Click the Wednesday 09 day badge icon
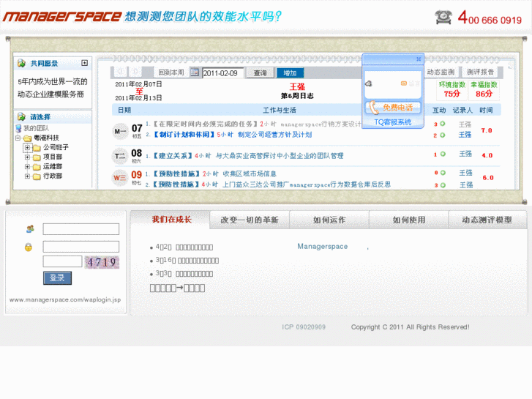This screenshot has width=532, height=399. point(120,178)
